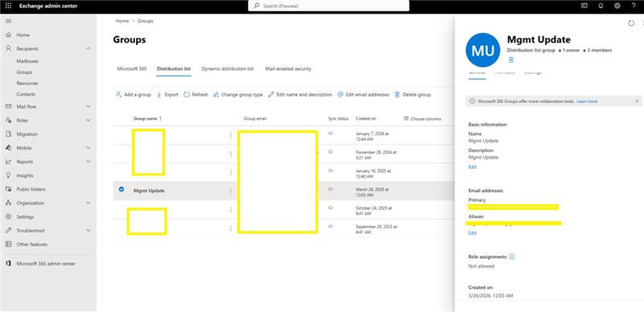This screenshot has height=312, width=644.
Task: Open more options for row created January 7, 2026
Action: coord(231,135)
